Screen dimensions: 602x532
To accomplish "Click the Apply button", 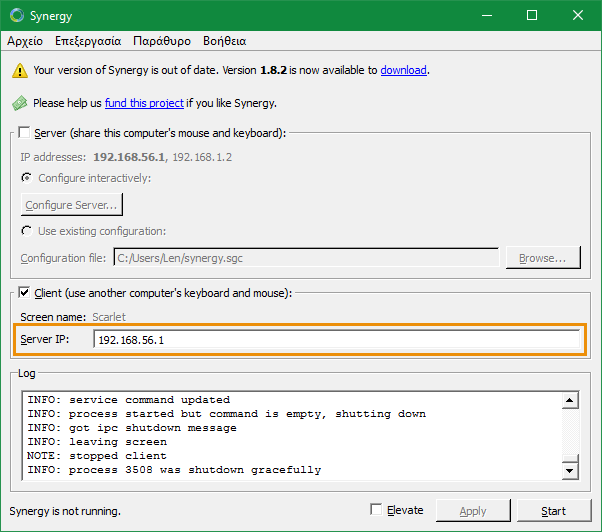I will (x=473, y=511).
